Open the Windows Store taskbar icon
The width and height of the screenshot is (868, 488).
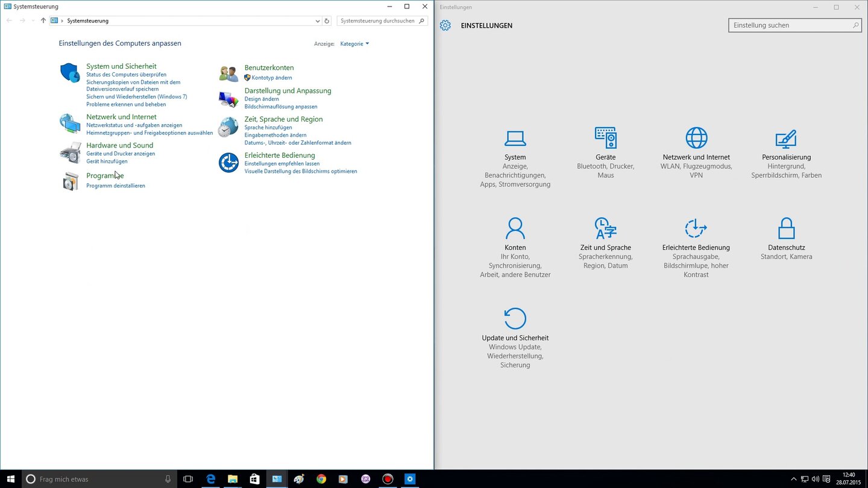255,479
